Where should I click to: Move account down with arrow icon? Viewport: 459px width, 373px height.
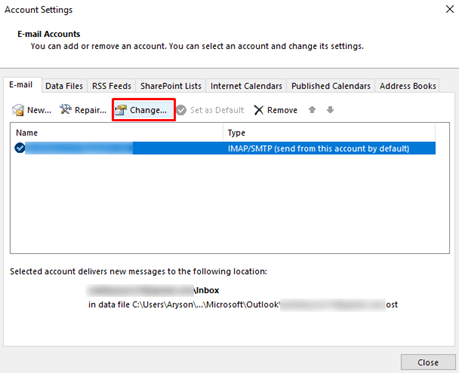pos(330,110)
